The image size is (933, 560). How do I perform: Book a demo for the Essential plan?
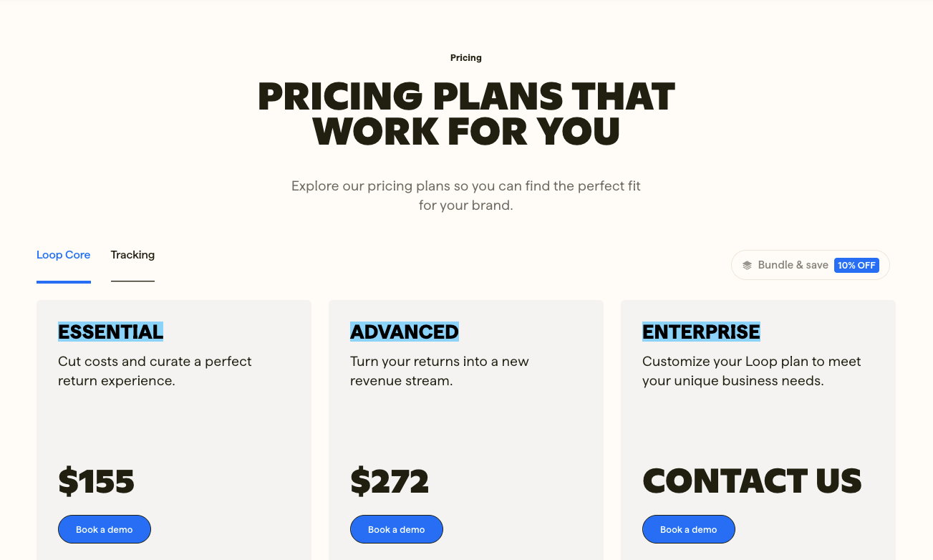pos(105,529)
